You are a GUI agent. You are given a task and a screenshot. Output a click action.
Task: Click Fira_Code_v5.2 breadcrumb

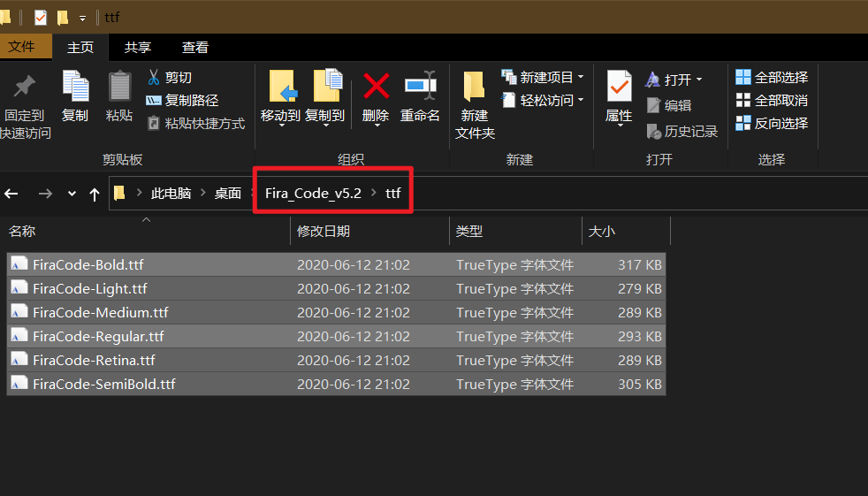[x=313, y=194]
